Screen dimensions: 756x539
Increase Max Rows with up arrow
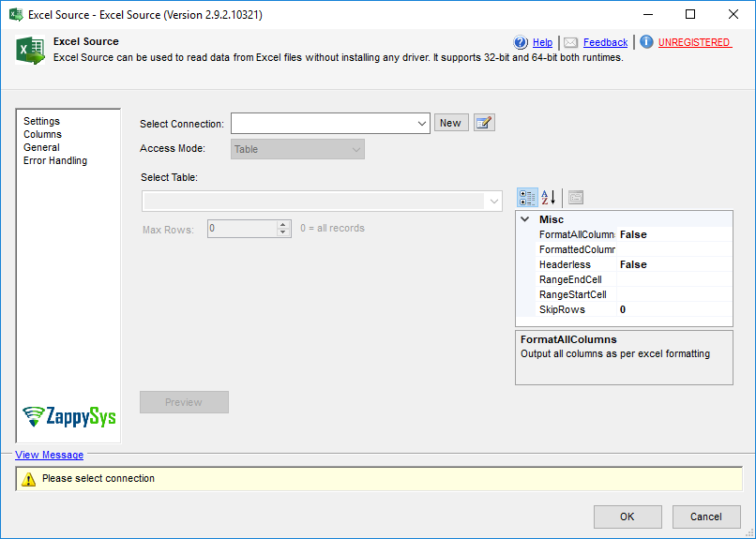pos(283,225)
